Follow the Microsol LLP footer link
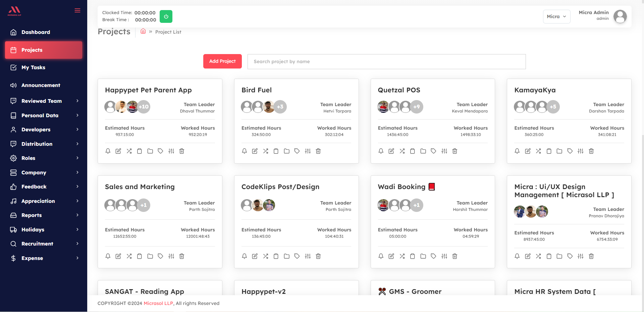The height and width of the screenshot is (312, 644). (x=158, y=303)
